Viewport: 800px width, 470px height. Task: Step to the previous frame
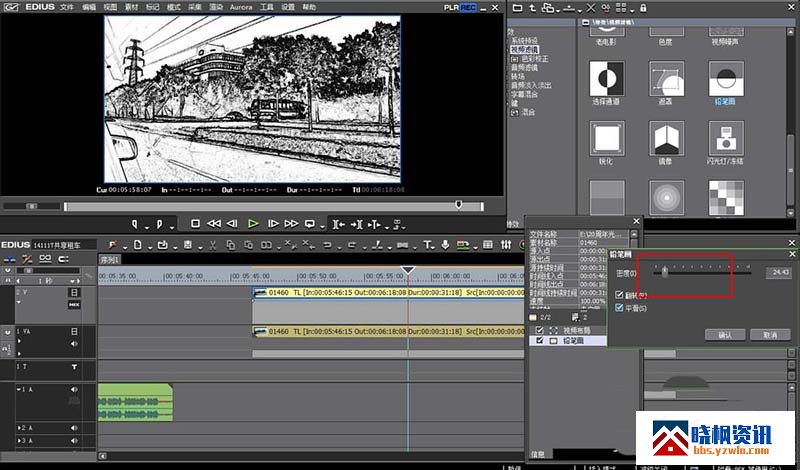click(x=232, y=224)
